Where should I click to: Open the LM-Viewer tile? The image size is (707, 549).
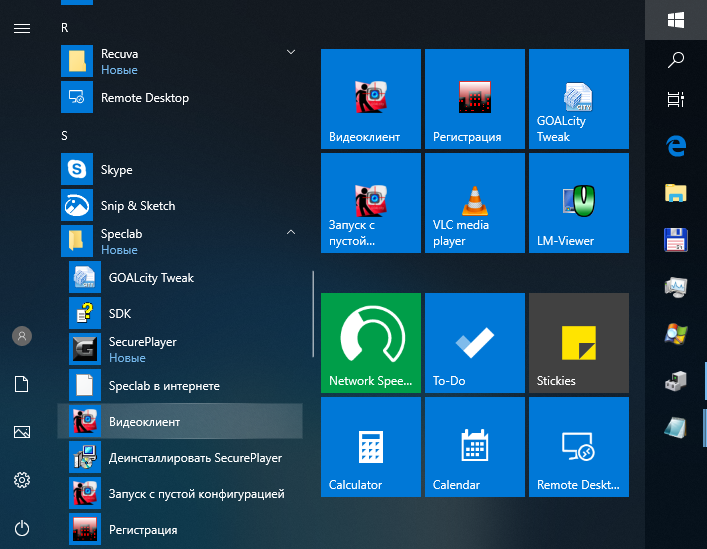coord(579,203)
